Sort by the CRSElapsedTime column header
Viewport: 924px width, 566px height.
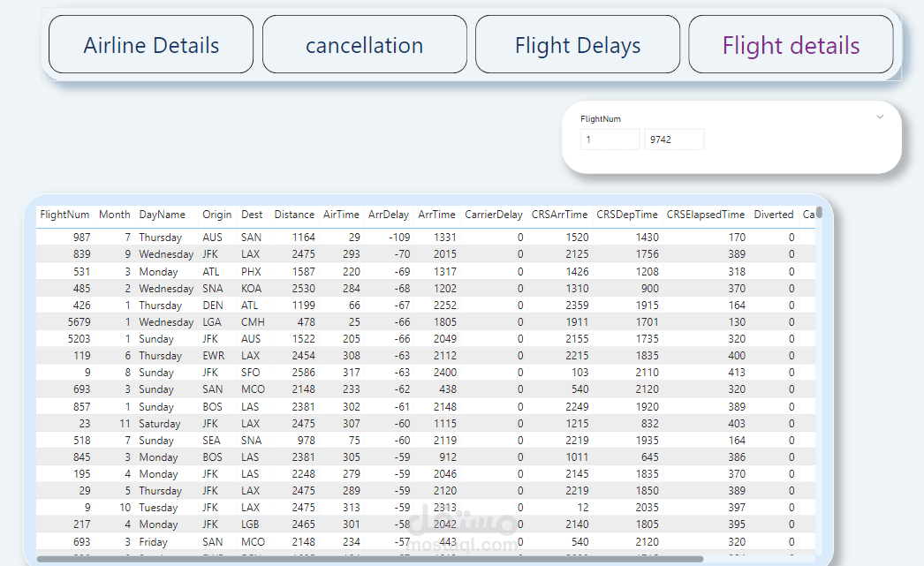tap(706, 215)
